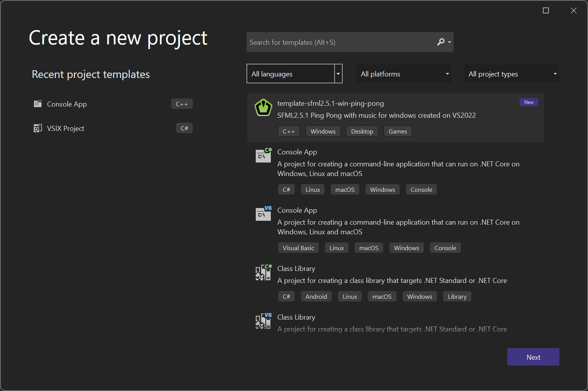This screenshot has width=588, height=391.
Task: Click the VB Console App icon
Action: point(263,213)
